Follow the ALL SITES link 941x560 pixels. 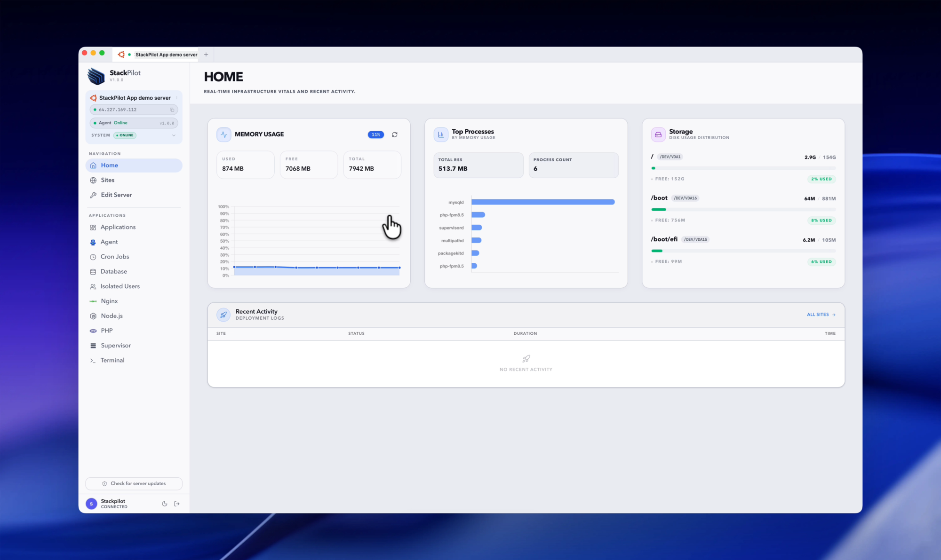821,315
